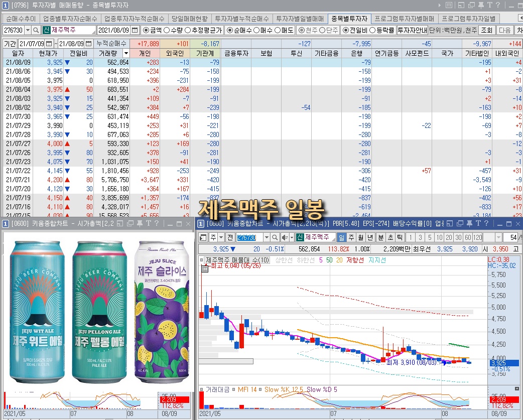Click the screen menu icon in investor title bar
The height and width of the screenshot is (420, 523).
tap(449, 5)
